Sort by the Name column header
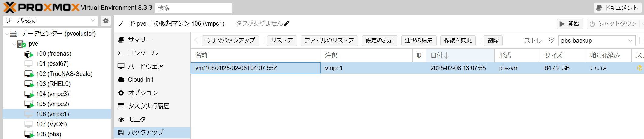Image resolution: width=644 pixels, height=139 pixels. 256,55
